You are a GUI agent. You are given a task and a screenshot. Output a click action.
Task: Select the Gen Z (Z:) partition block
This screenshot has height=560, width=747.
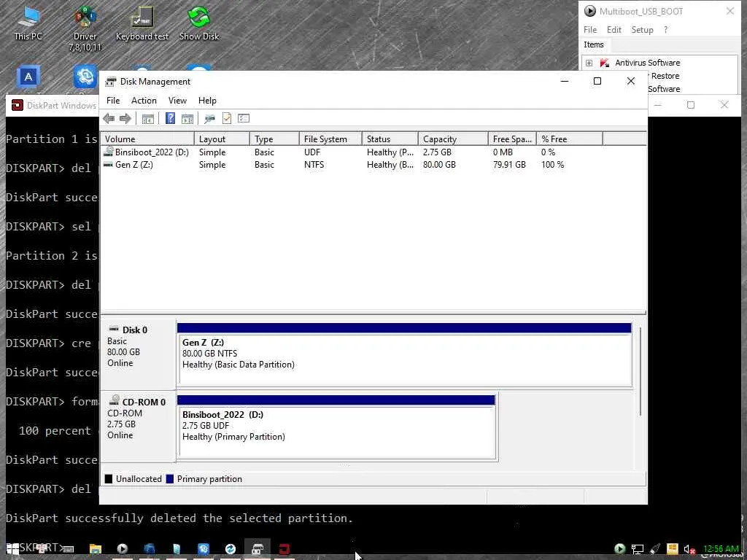point(404,355)
